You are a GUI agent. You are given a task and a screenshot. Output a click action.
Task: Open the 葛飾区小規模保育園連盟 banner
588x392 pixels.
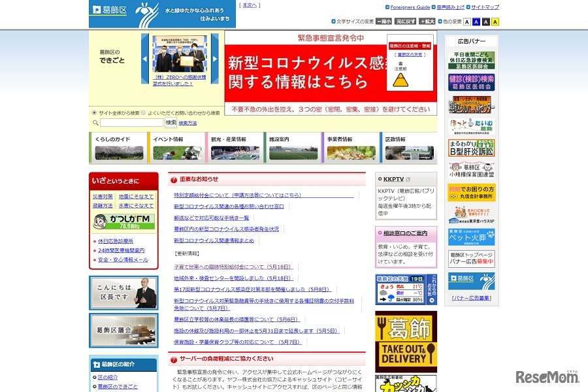(471, 170)
